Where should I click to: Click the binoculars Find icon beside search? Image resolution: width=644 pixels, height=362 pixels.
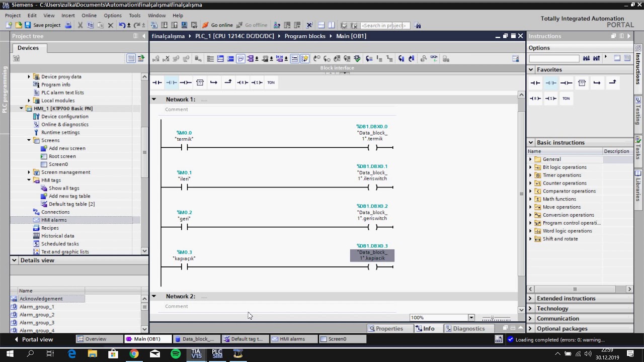pyautogui.click(x=418, y=25)
